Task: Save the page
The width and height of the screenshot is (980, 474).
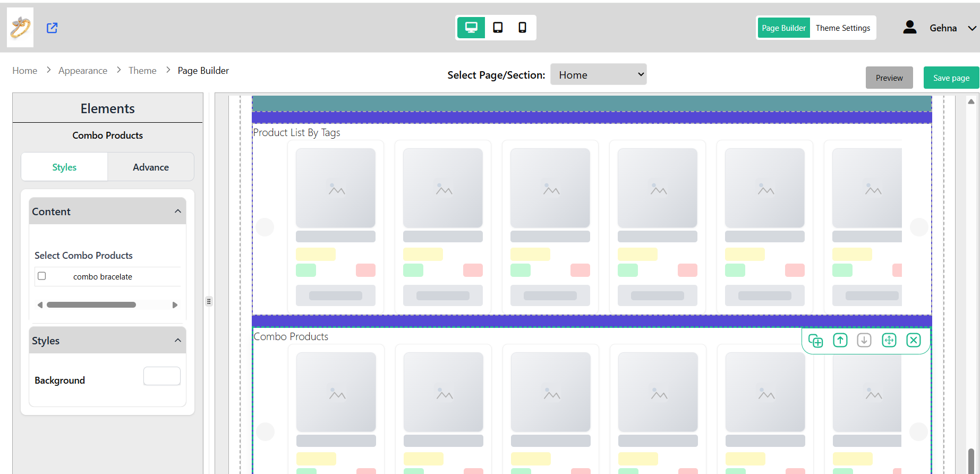Action: coord(951,78)
